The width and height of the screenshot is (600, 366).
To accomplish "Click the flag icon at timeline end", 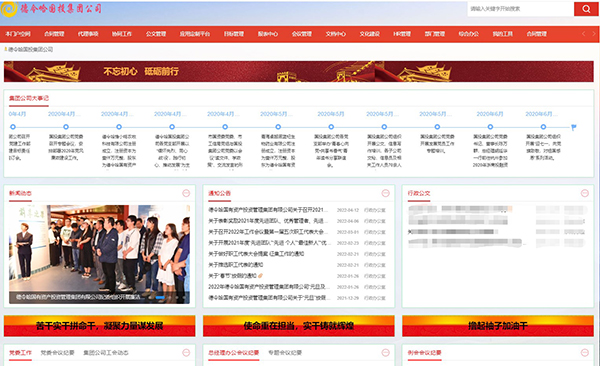I will click(574, 127).
